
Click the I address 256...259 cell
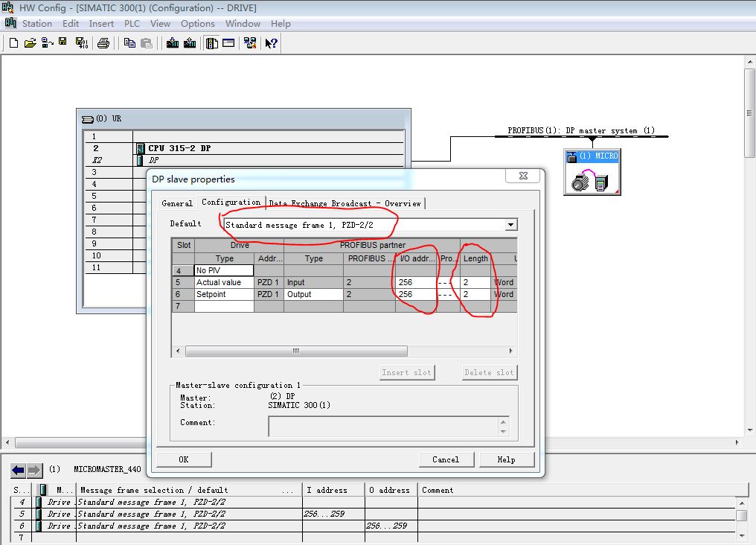point(333,514)
